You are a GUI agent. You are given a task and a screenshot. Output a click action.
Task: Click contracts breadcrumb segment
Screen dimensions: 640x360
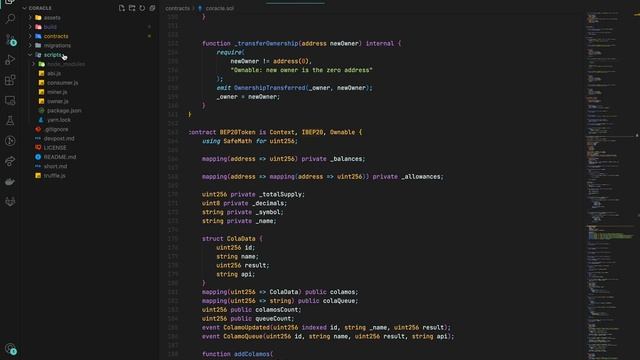point(178,8)
